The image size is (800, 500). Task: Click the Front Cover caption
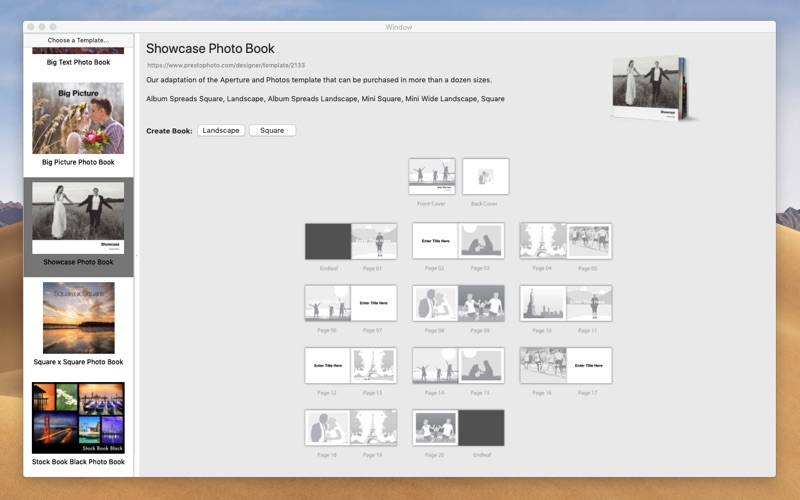coord(431,204)
